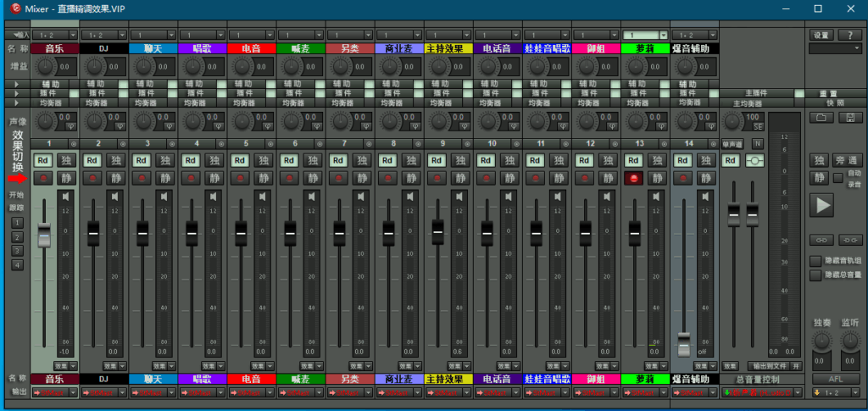Click the small circle icon beside channel number 1
The width and height of the screenshot is (868, 411).
click(x=74, y=144)
